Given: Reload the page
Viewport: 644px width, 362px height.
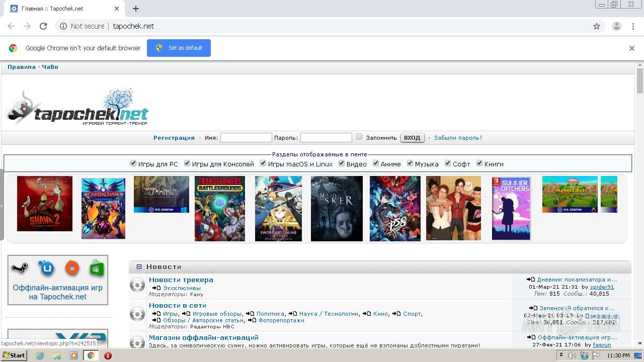Looking at the screenshot, I should pyautogui.click(x=43, y=26).
